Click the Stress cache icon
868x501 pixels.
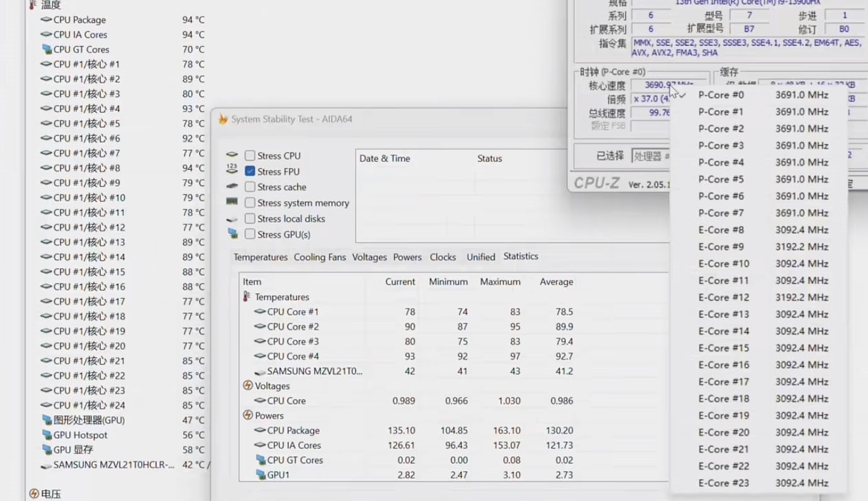pos(232,186)
